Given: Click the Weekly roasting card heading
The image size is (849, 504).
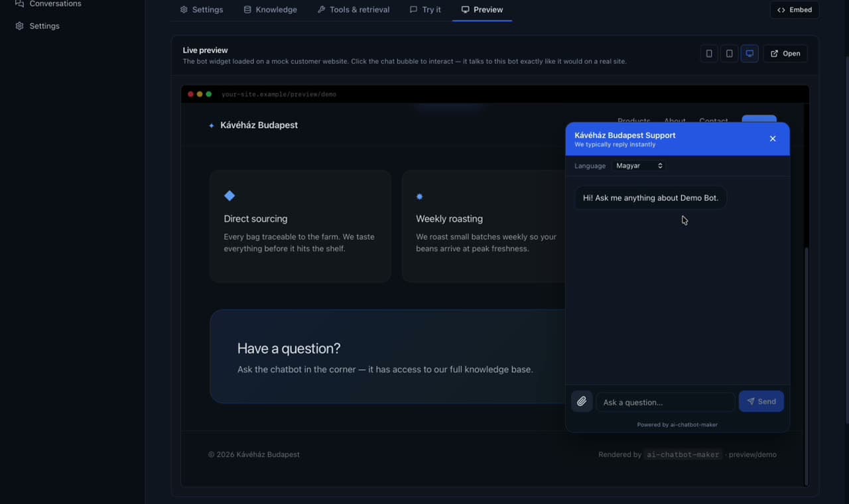Looking at the screenshot, I should [449, 219].
